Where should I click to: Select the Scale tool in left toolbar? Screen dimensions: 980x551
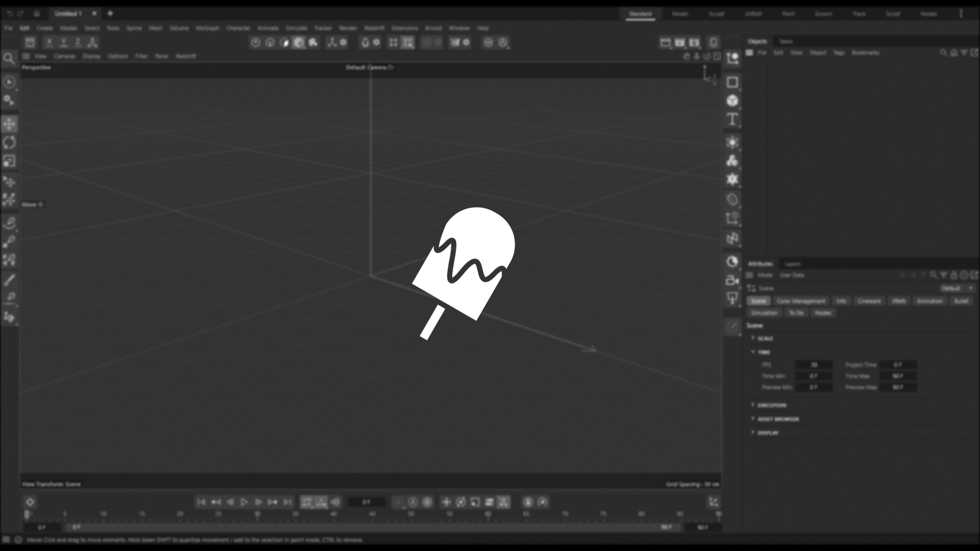coord(9,161)
